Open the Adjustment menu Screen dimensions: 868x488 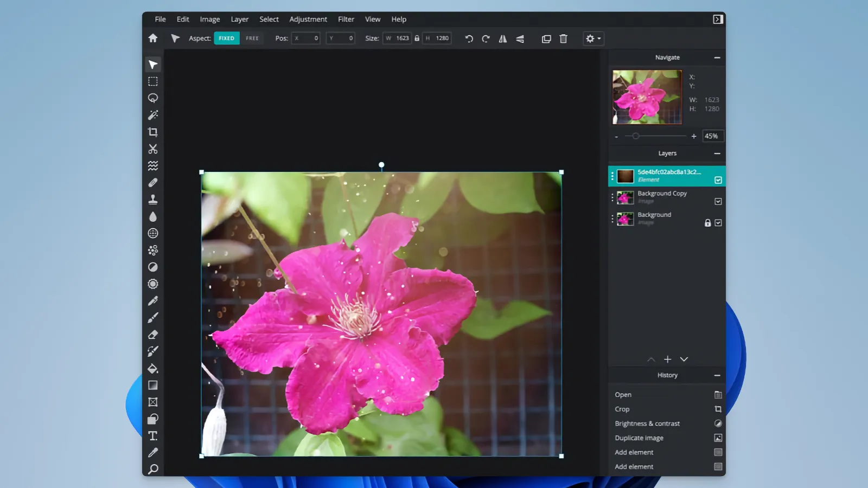click(x=308, y=19)
